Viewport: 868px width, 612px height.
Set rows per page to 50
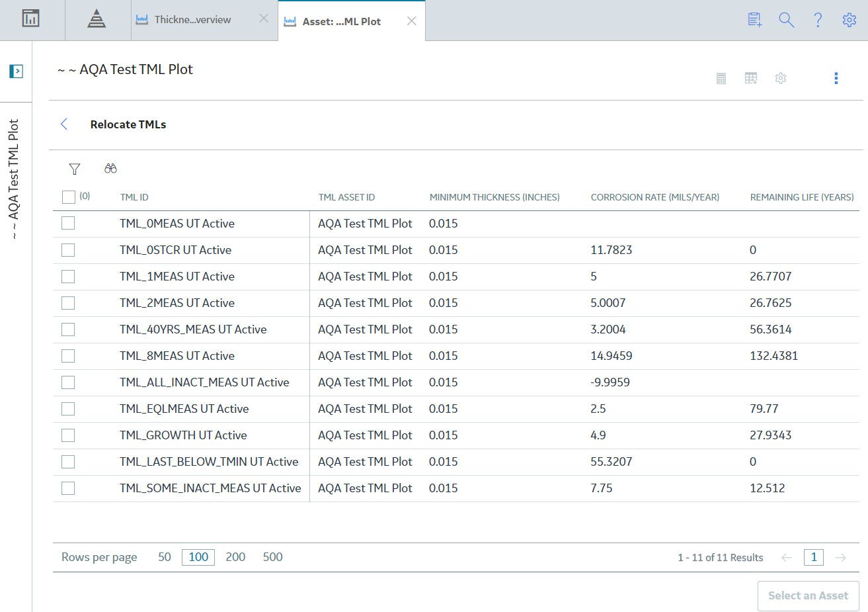click(165, 557)
